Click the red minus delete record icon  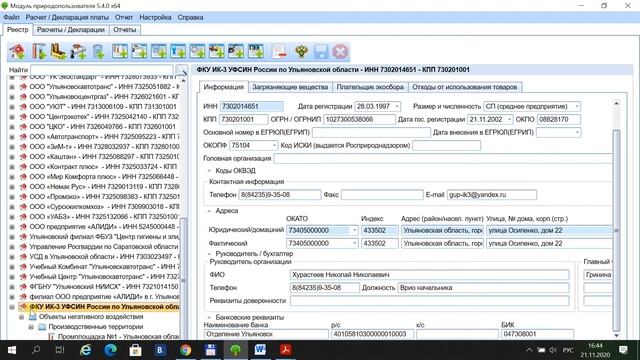280,51
